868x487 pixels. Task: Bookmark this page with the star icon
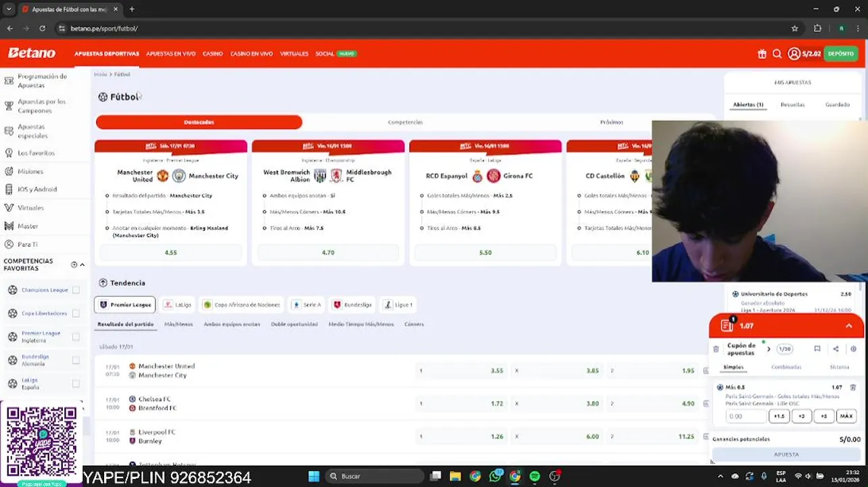(795, 28)
